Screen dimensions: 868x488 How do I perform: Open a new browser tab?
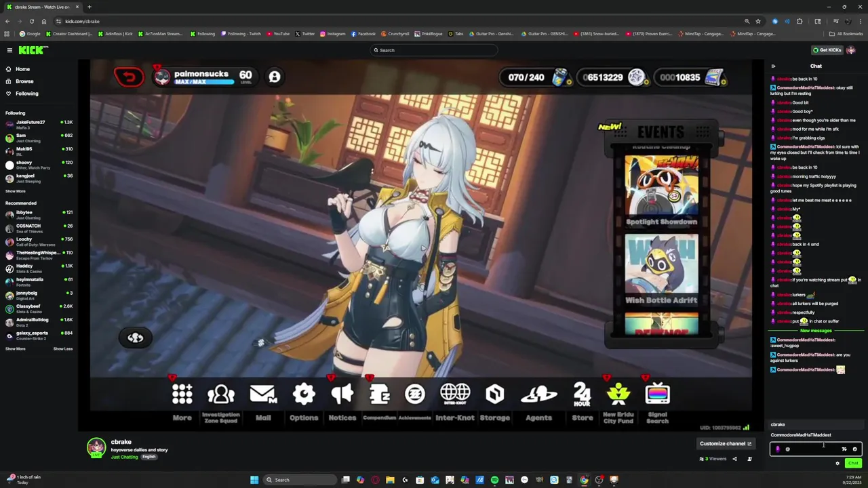[89, 7]
